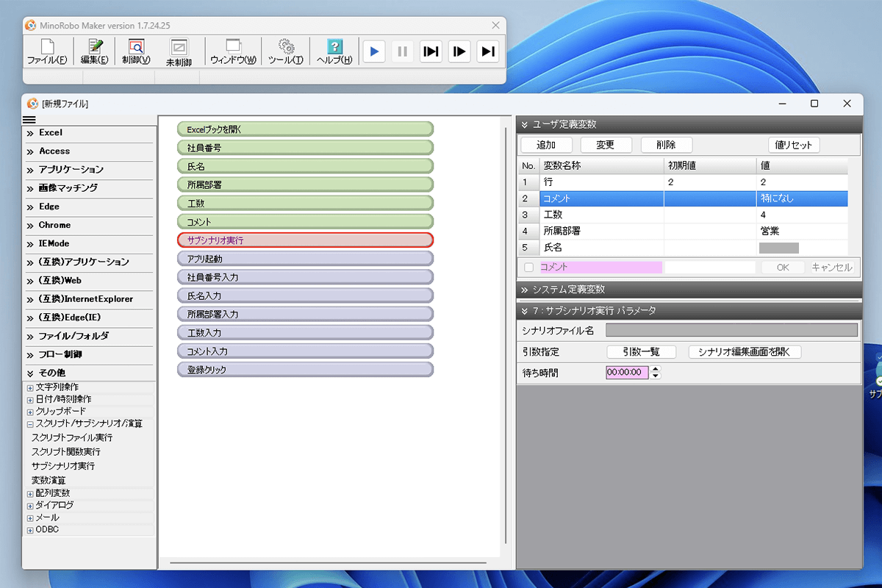The height and width of the screenshot is (588, 882).
Task: Expand the システム定義変数 panel header
Action: pyautogui.click(x=689, y=290)
